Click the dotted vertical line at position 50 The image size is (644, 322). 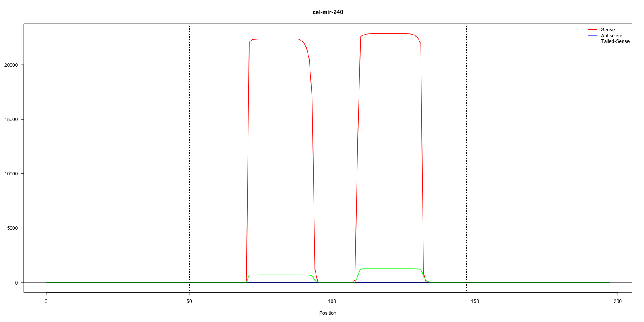[x=189, y=161]
